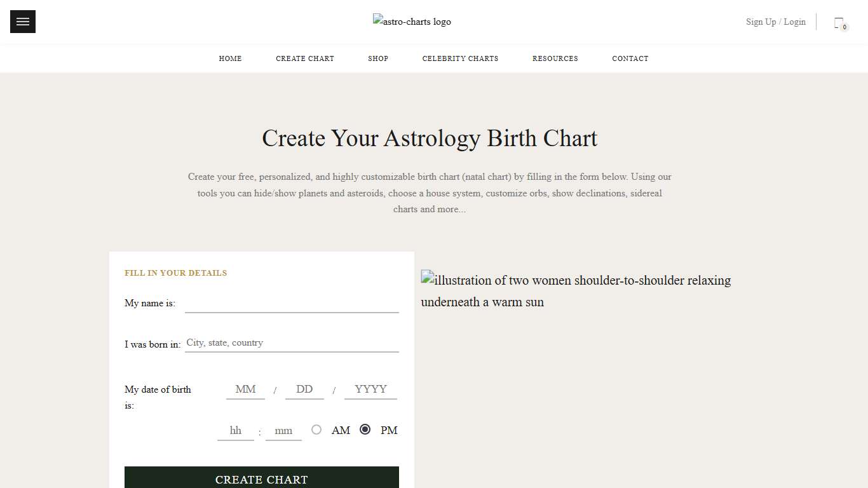Select the PM radio button
This screenshot has width=868, height=488.
pyautogui.click(x=365, y=430)
